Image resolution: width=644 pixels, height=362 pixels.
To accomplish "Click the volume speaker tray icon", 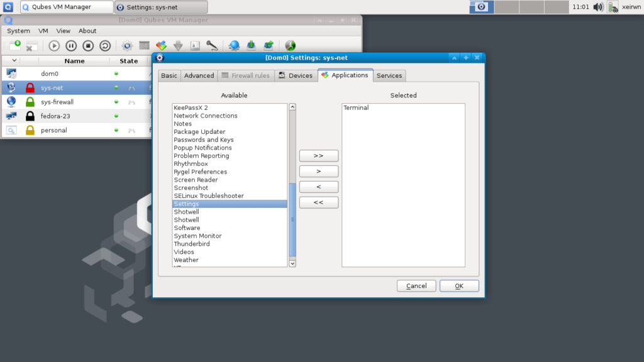I will [x=598, y=7].
